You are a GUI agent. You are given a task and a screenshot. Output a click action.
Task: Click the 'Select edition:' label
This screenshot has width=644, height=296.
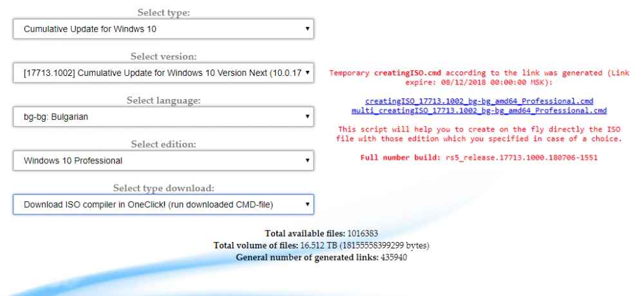coord(164,144)
